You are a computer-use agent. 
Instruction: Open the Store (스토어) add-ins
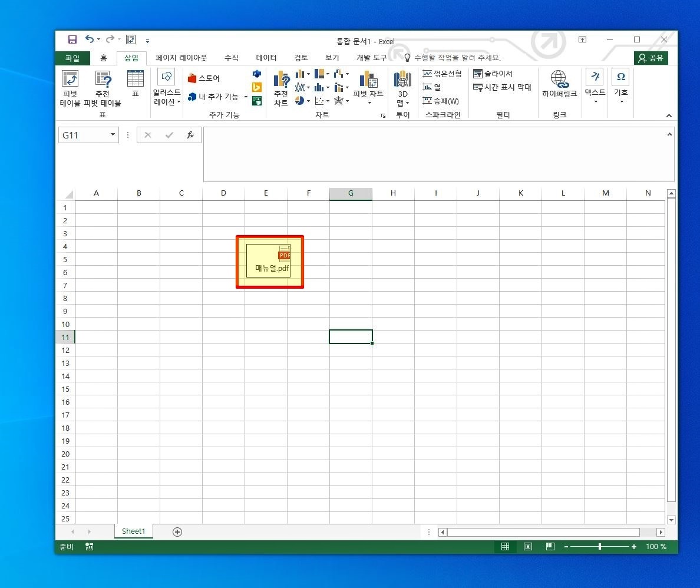coord(204,78)
